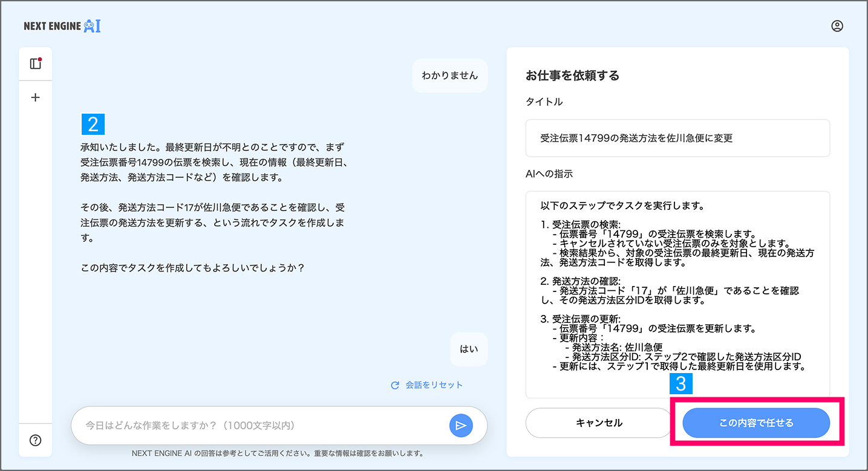Click the NEXT ENGINE logo text
868x471 pixels.
pyautogui.click(x=52, y=27)
